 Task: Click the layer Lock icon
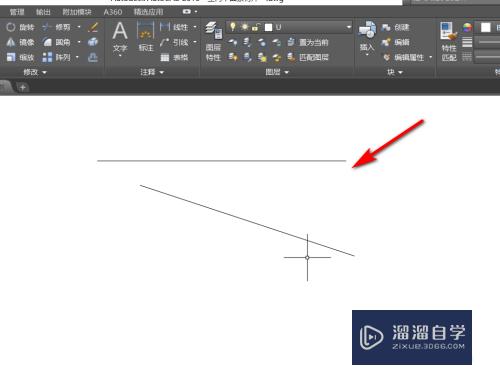click(276, 42)
